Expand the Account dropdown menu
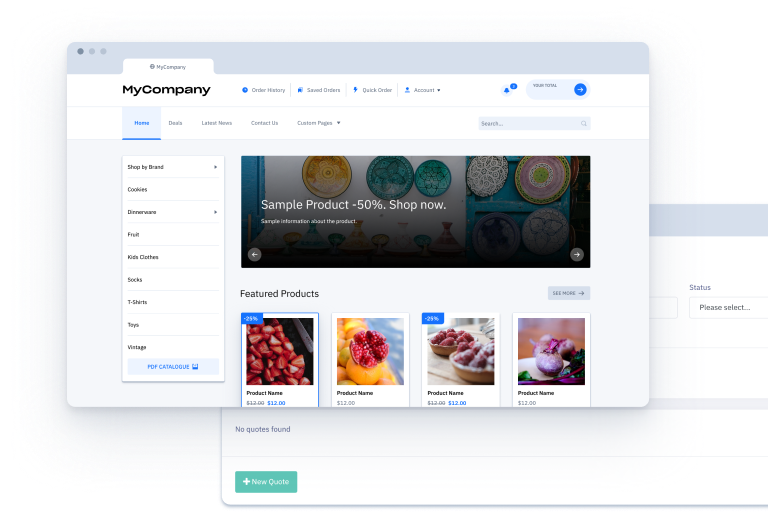This screenshot has height=512, width=768. pyautogui.click(x=423, y=90)
